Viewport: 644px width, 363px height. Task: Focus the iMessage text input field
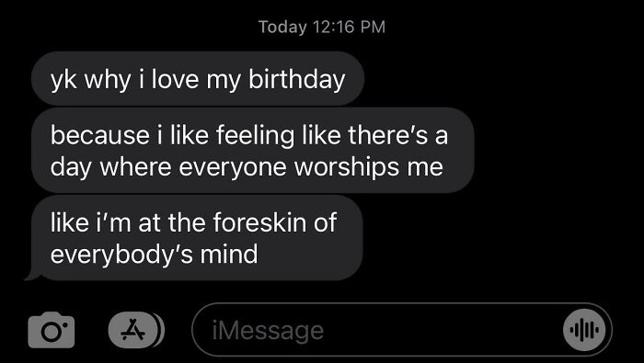402,330
